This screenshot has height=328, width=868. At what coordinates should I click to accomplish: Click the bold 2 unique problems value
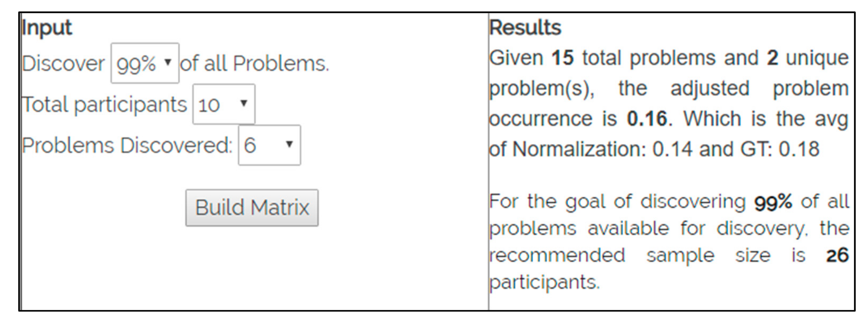point(772,58)
